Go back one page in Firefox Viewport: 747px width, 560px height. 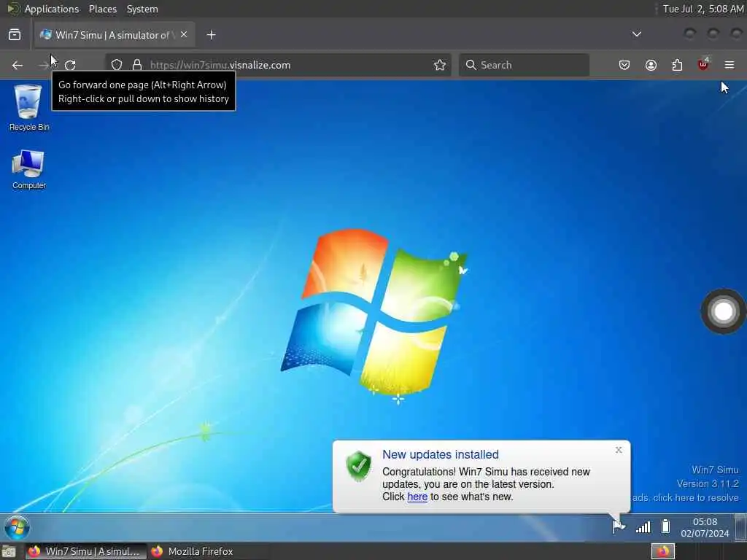pos(18,65)
